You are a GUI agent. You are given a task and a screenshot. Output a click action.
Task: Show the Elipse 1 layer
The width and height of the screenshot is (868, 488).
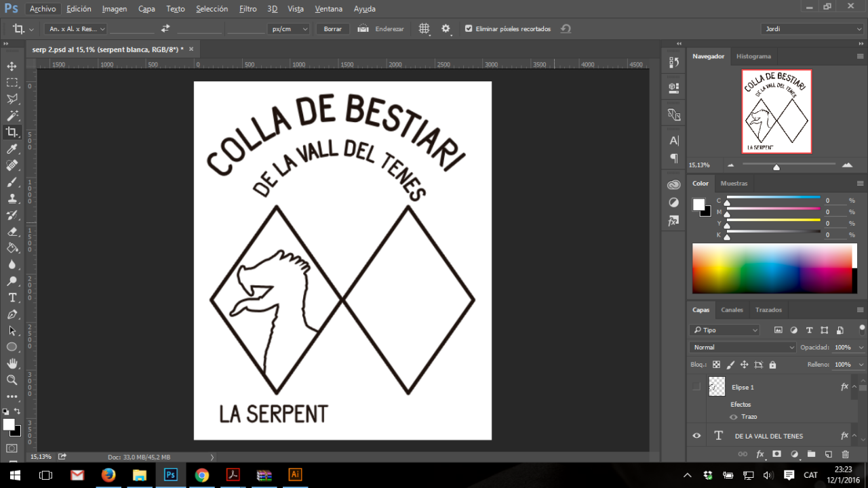click(696, 387)
